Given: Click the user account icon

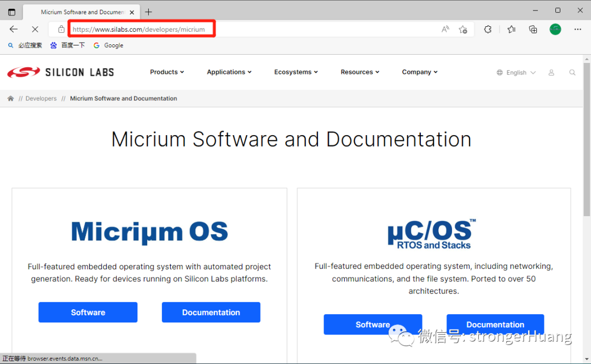Looking at the screenshot, I should pos(551,72).
